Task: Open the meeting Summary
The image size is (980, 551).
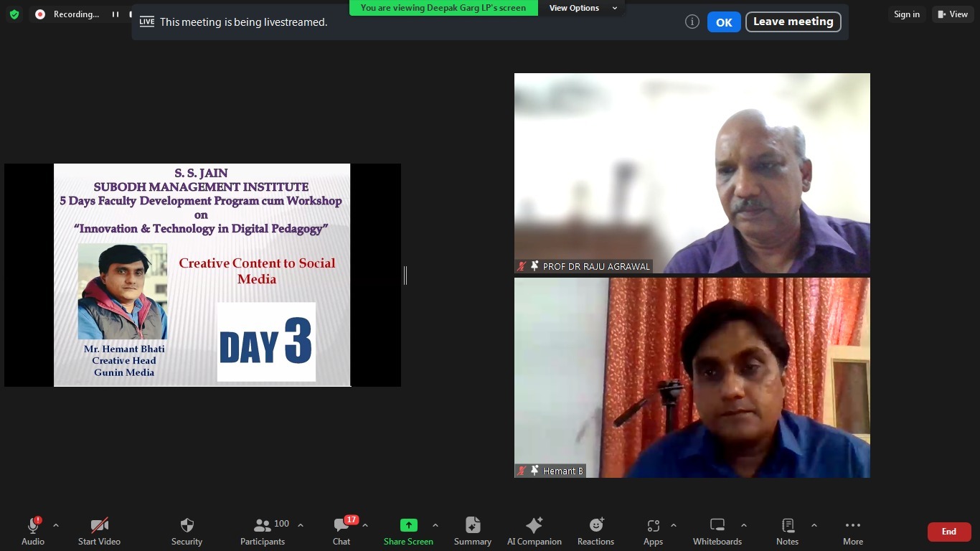Action: [472, 531]
